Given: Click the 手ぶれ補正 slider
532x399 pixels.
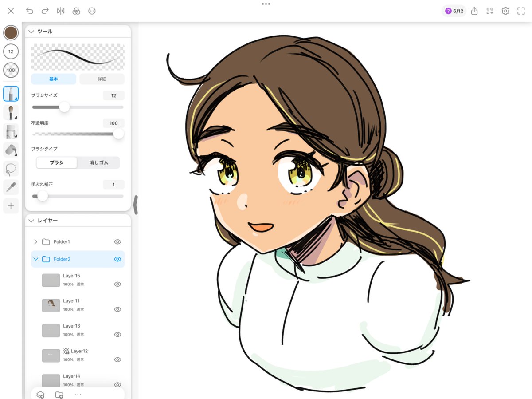Looking at the screenshot, I should tap(78, 196).
